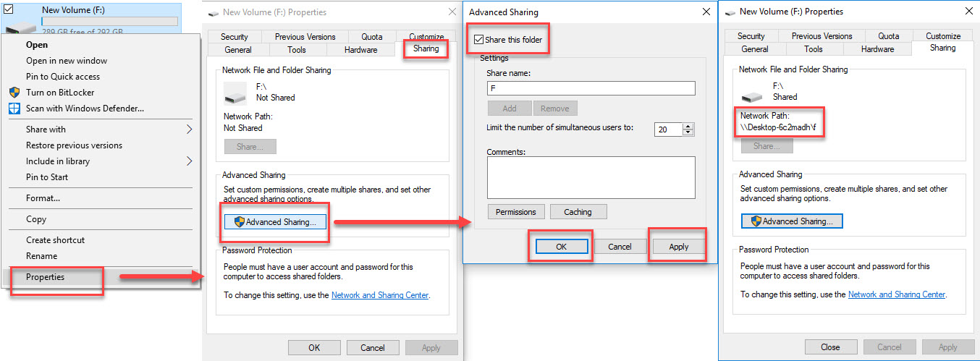Open Customize tab in right Properties window
This screenshot has height=361, width=980.
click(943, 36)
